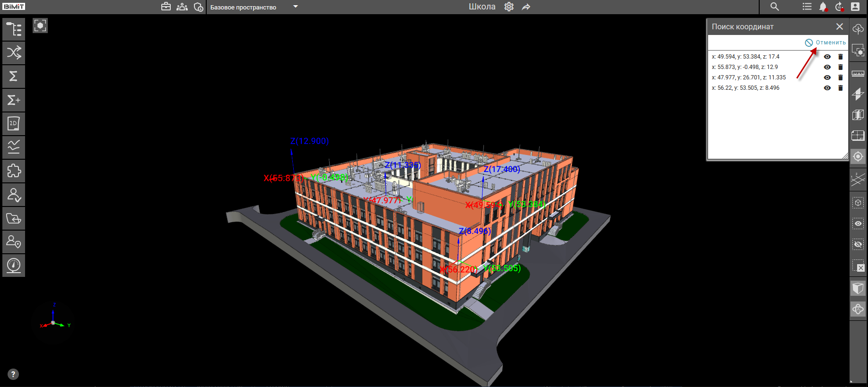Delete the coordinate x: 47.977 entry

[841, 77]
